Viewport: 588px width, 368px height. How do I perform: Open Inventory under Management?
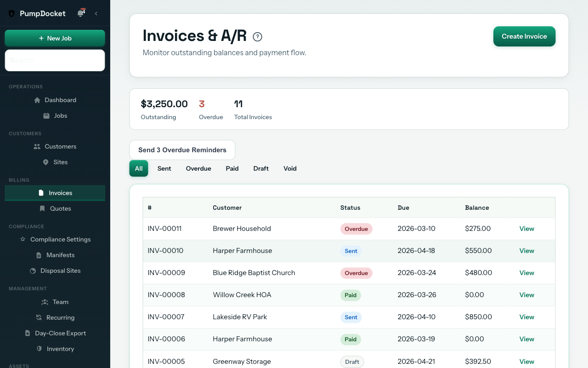pyautogui.click(x=60, y=349)
